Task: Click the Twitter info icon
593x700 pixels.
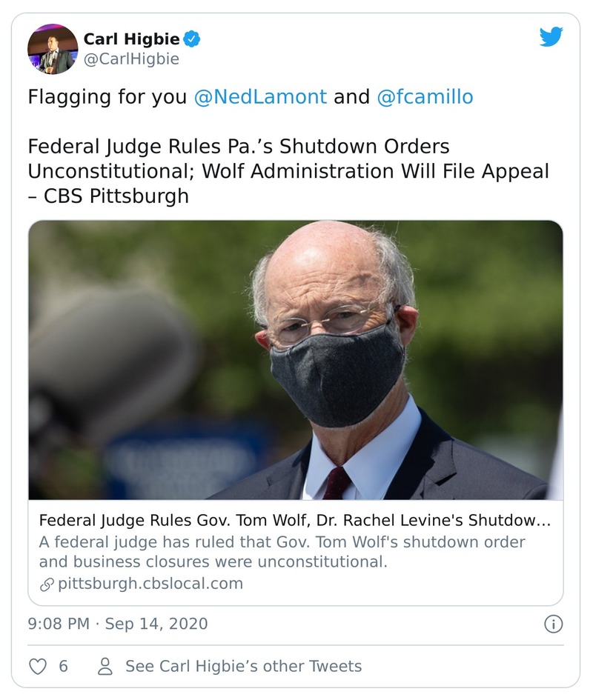Action: 553,624
